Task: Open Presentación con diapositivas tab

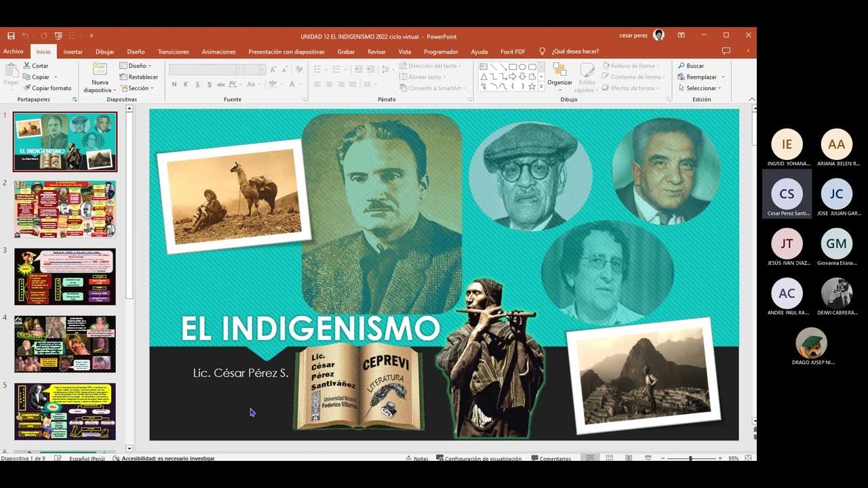Action: coord(286,52)
